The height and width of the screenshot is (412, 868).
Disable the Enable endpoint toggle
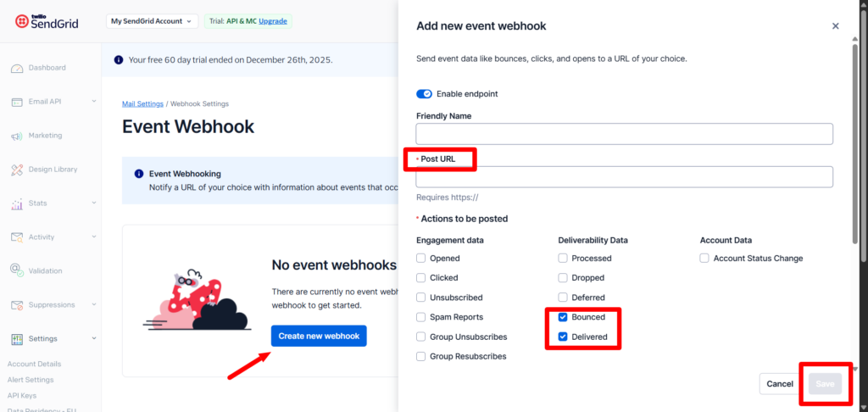(424, 93)
